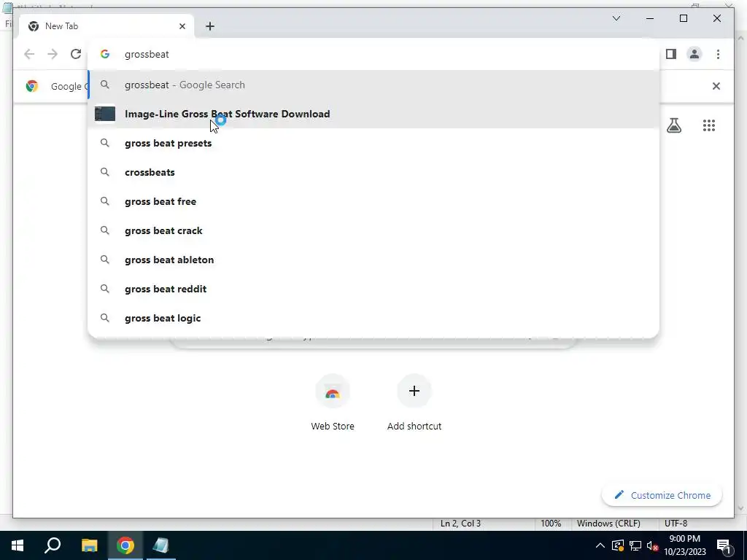This screenshot has width=747, height=560.
Task: Select the New Tab tab
Action: [x=107, y=26]
